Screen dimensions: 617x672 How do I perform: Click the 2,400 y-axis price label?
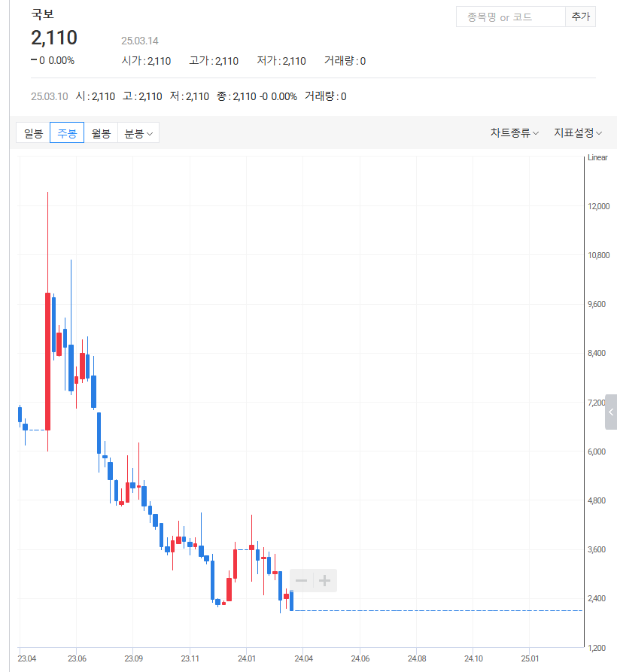click(x=597, y=599)
